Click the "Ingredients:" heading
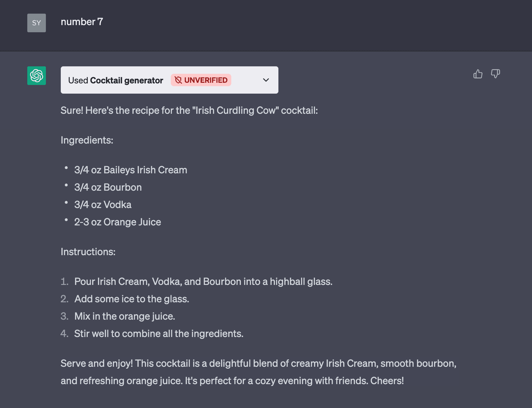Viewport: 532px width, 408px height. click(x=87, y=140)
